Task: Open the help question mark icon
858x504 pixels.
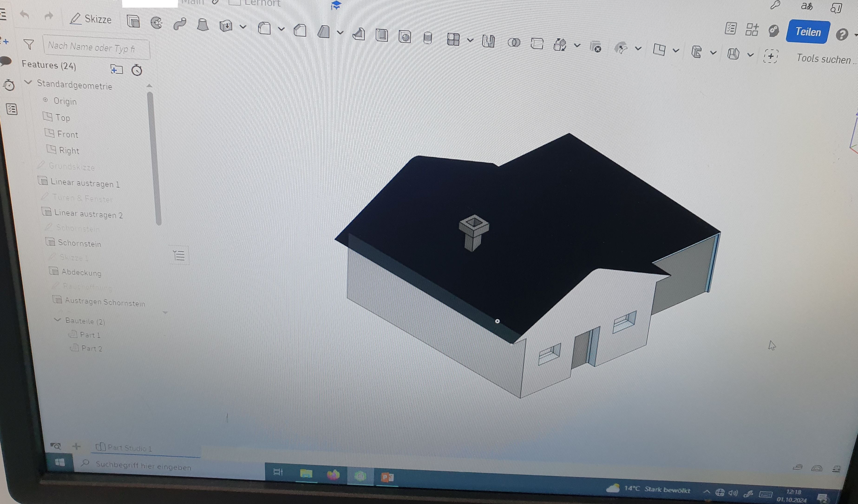Action: 842,34
